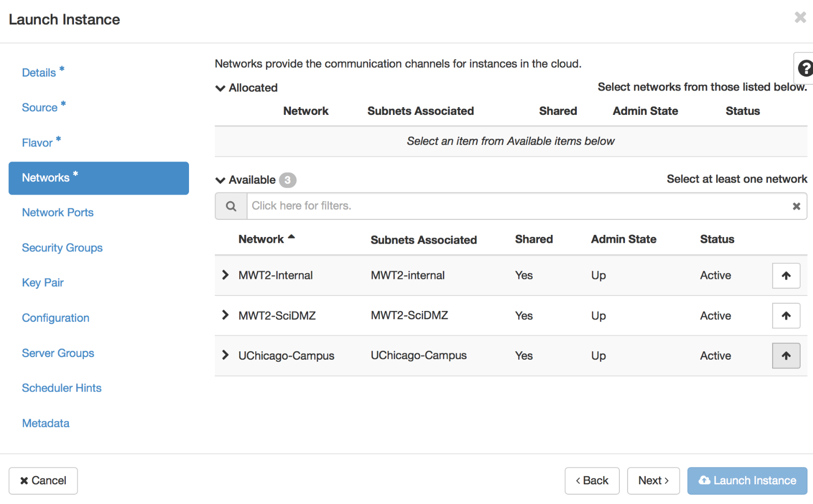Clear the filter with the X icon
This screenshot has width=813, height=504.
[796, 206]
